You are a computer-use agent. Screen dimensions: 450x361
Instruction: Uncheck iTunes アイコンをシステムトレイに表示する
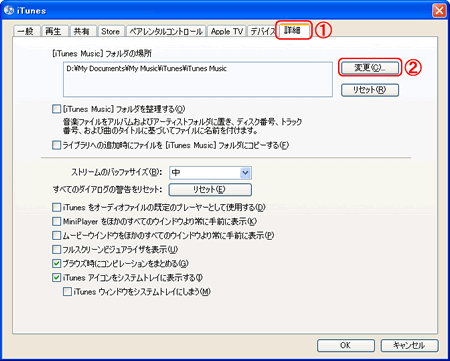57,277
